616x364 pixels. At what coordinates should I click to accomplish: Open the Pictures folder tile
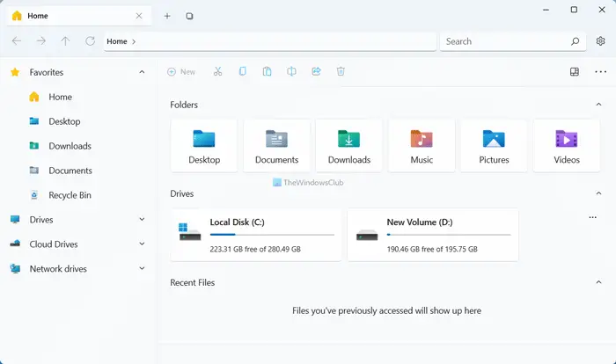[494, 146]
